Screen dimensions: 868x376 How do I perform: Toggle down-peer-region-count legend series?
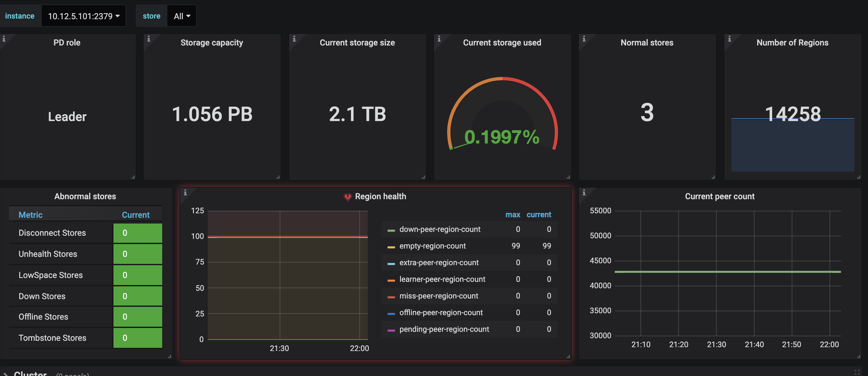[439, 229]
